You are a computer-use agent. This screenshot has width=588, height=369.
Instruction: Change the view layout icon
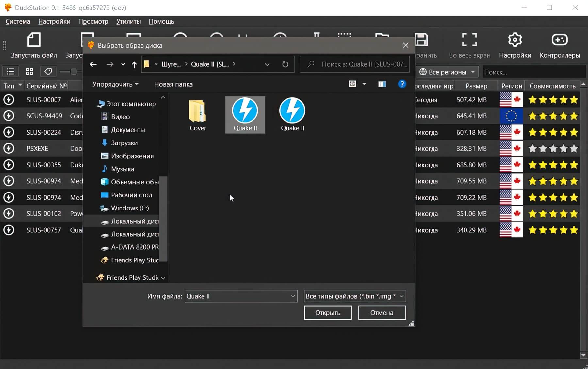point(352,84)
